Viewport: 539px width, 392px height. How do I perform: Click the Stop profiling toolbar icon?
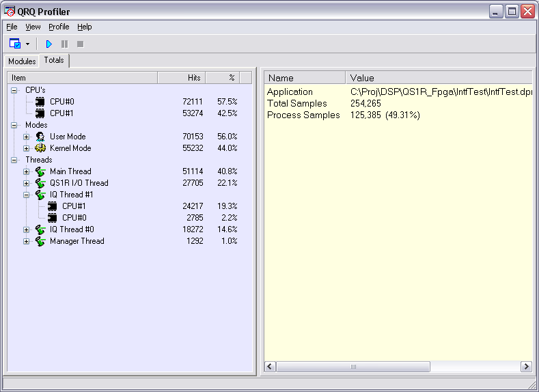[80, 44]
